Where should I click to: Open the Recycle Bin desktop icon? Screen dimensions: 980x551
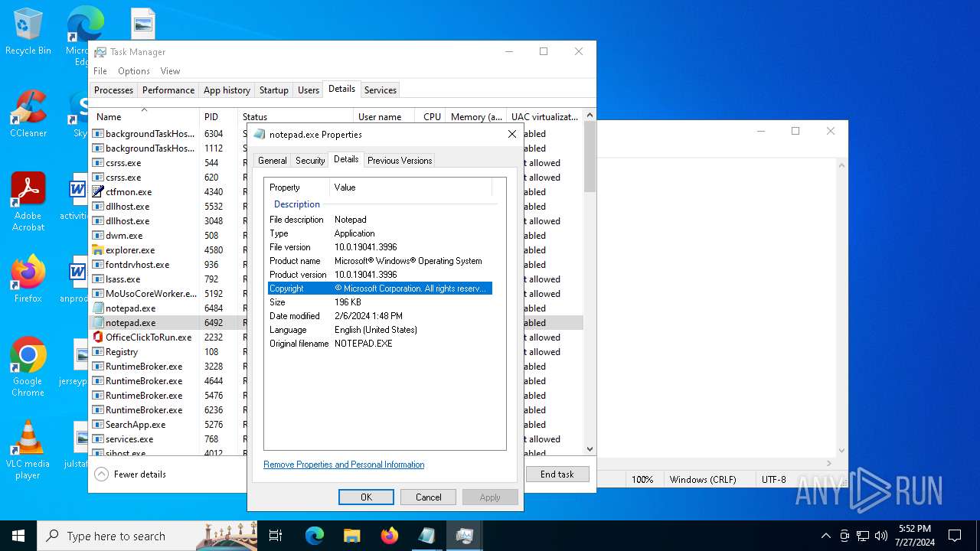[28, 32]
